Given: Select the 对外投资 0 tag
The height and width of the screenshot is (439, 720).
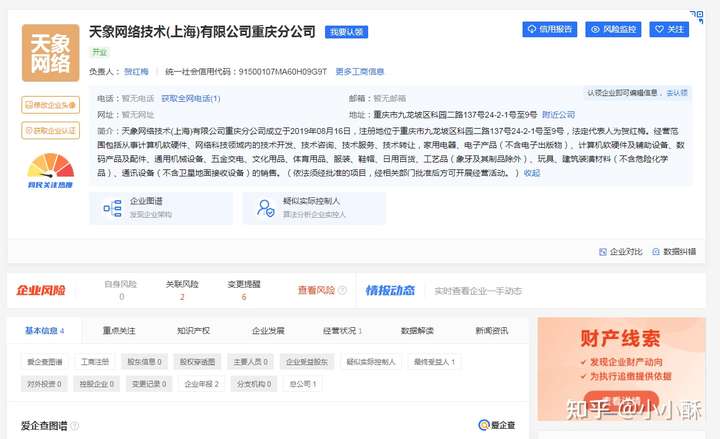Looking at the screenshot, I should [44, 384].
